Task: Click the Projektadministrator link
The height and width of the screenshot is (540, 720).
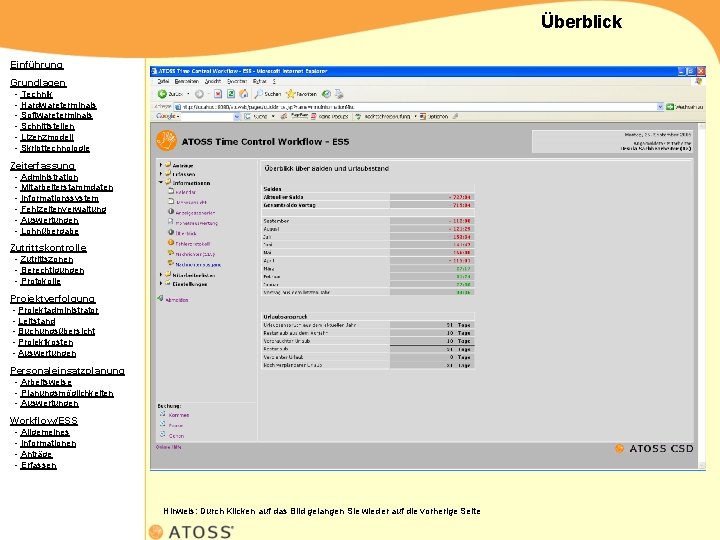Action: tap(58, 310)
